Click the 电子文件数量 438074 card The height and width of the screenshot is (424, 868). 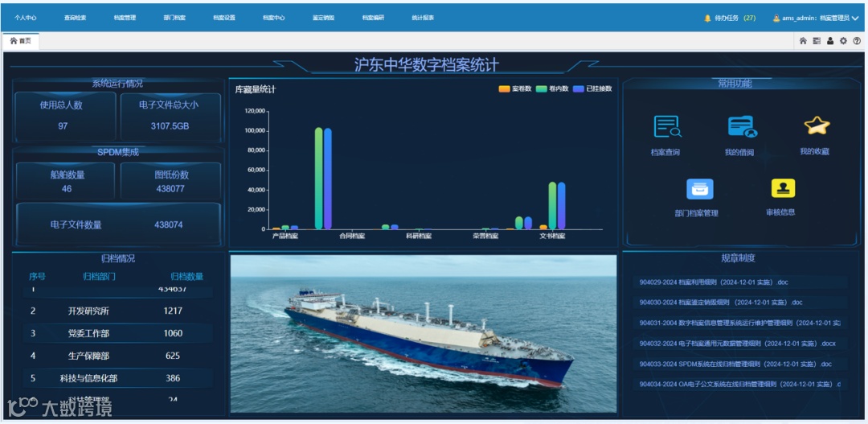(118, 224)
